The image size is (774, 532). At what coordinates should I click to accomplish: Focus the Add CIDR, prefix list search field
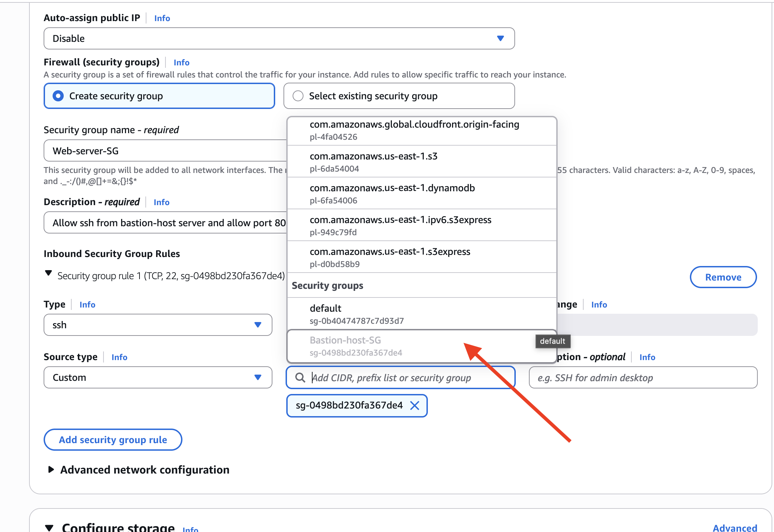click(x=400, y=377)
